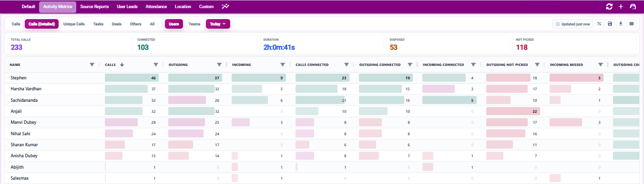Click the Manvi Dubey row name
Image resolution: width=644 pixels, height=184 pixels.
[23, 122]
